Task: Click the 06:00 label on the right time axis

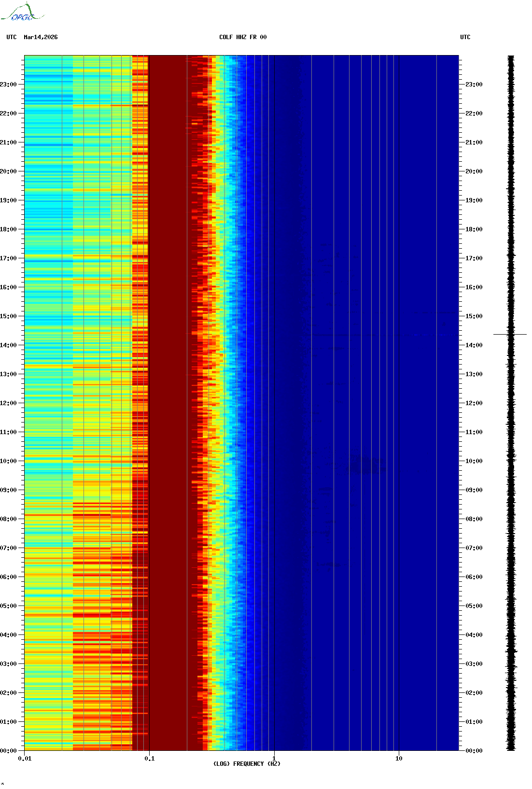Action: coord(474,577)
